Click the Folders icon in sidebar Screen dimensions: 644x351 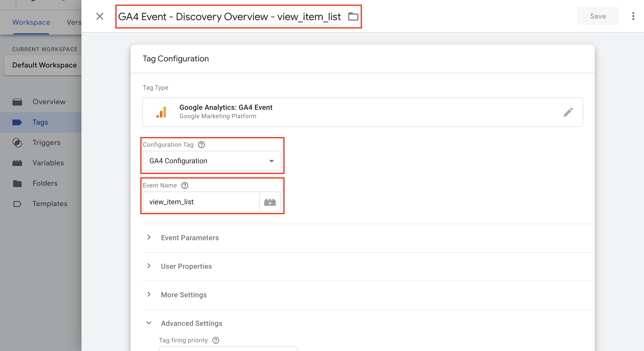tap(17, 183)
